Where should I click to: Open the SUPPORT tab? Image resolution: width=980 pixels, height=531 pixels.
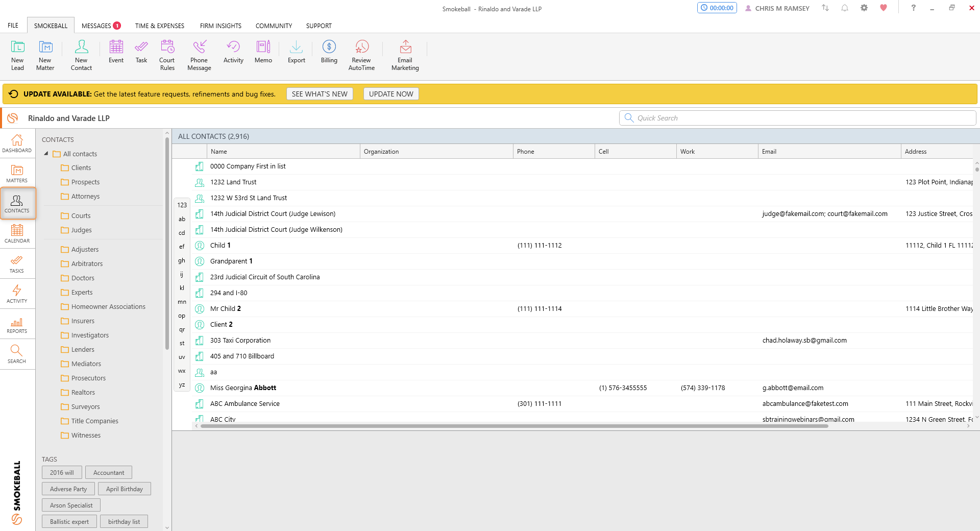tap(318, 26)
